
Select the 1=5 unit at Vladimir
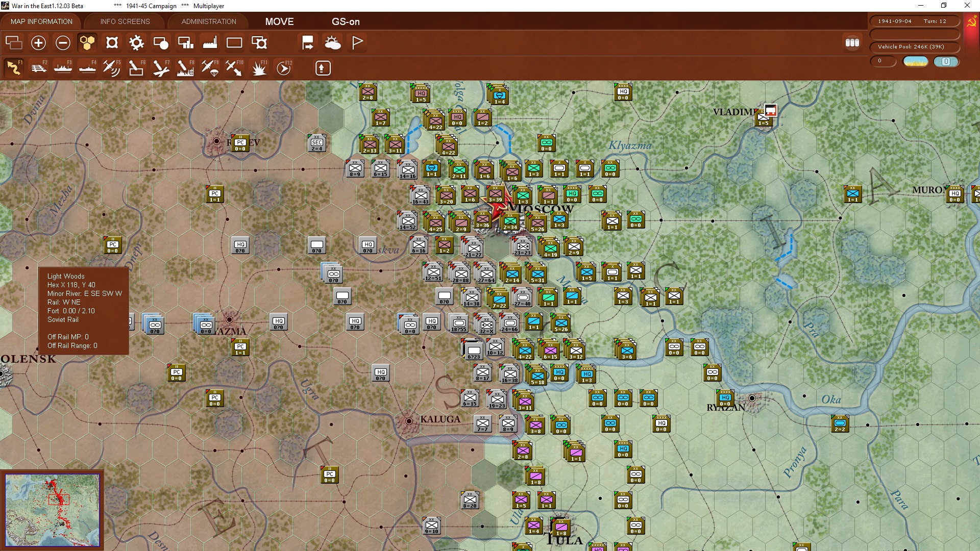pyautogui.click(x=763, y=117)
